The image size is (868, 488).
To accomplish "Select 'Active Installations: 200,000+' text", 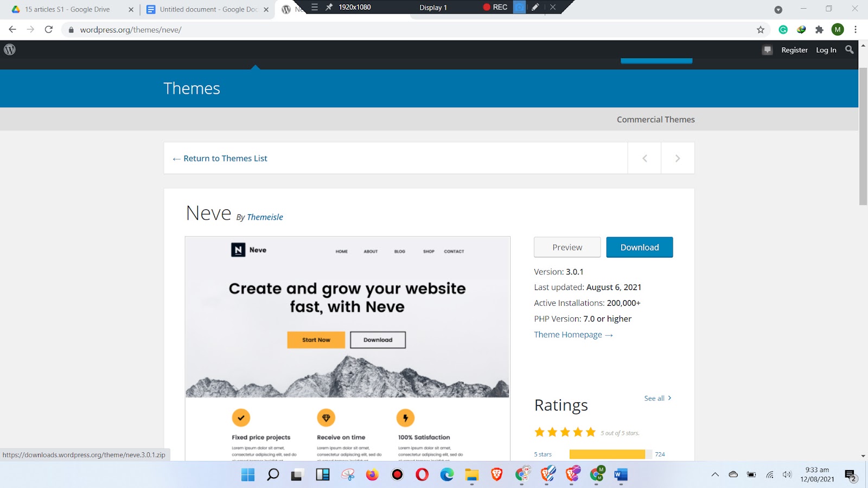I will tap(587, 303).
